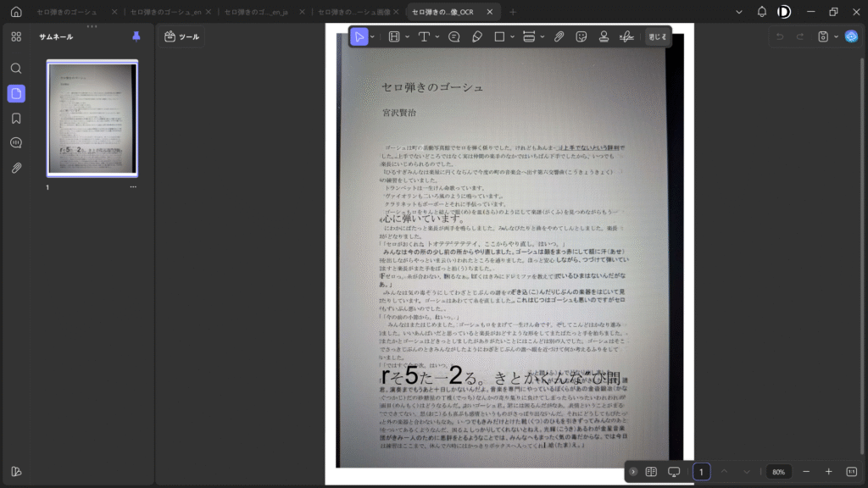Select the stamp tool

coord(604,36)
